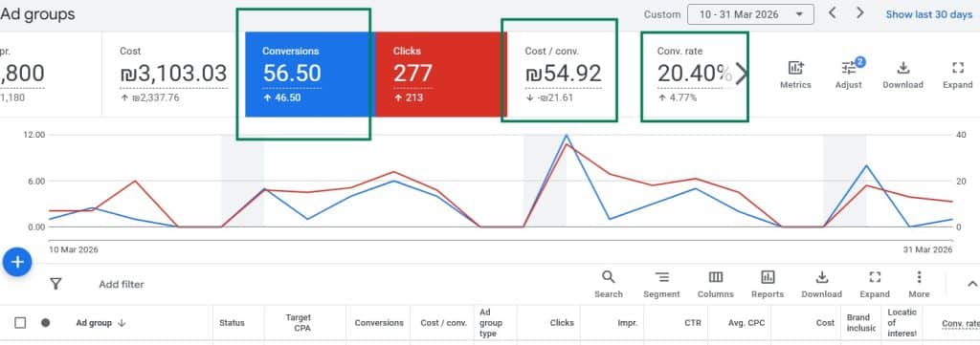Select the Cost scorecard
The image size is (980, 345).
click(173, 75)
